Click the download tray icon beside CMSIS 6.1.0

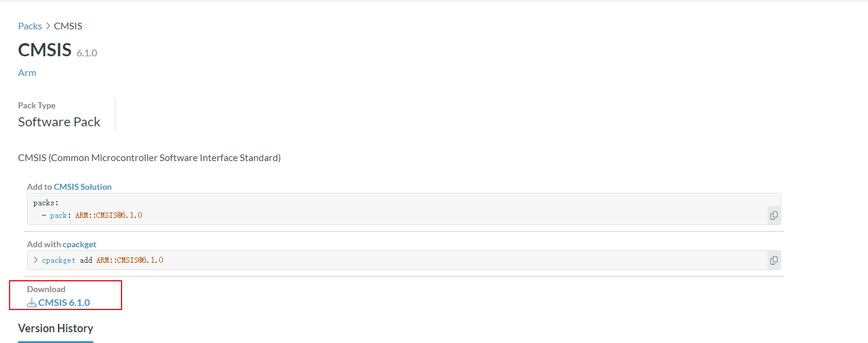32,303
